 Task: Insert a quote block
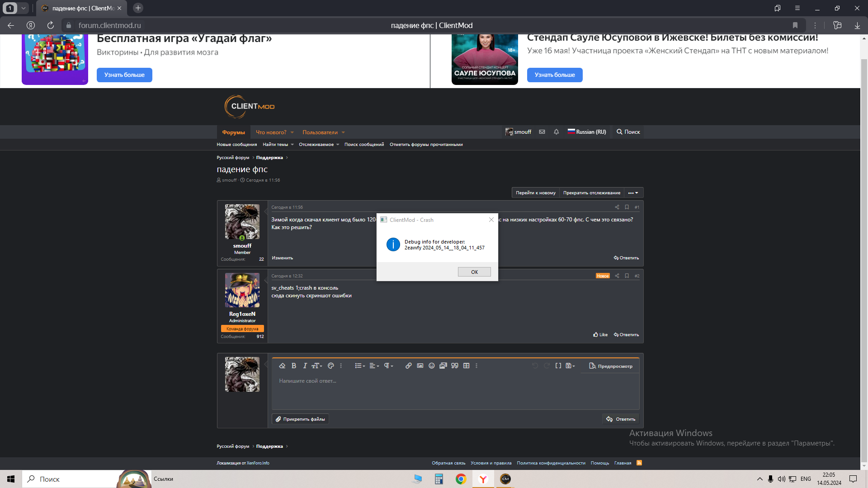point(454,366)
